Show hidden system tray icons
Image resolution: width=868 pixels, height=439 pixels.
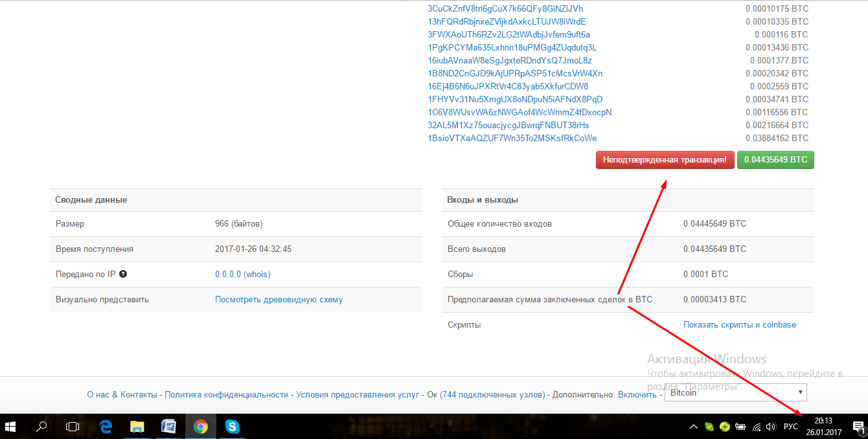pyautogui.click(x=693, y=427)
